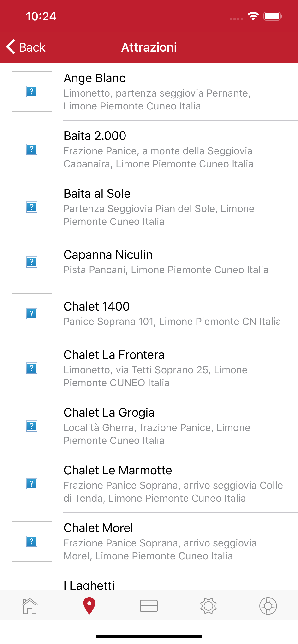Tap the Attrazioni header title
298x644 pixels.
coord(149,47)
